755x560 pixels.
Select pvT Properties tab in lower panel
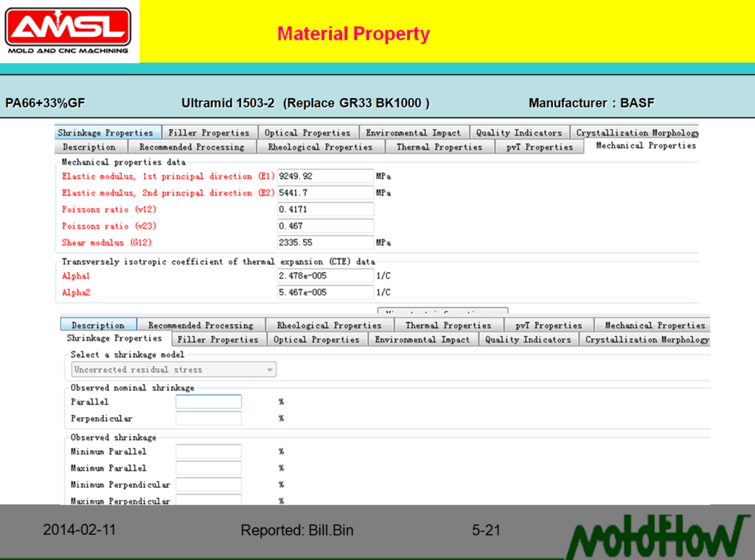point(549,325)
